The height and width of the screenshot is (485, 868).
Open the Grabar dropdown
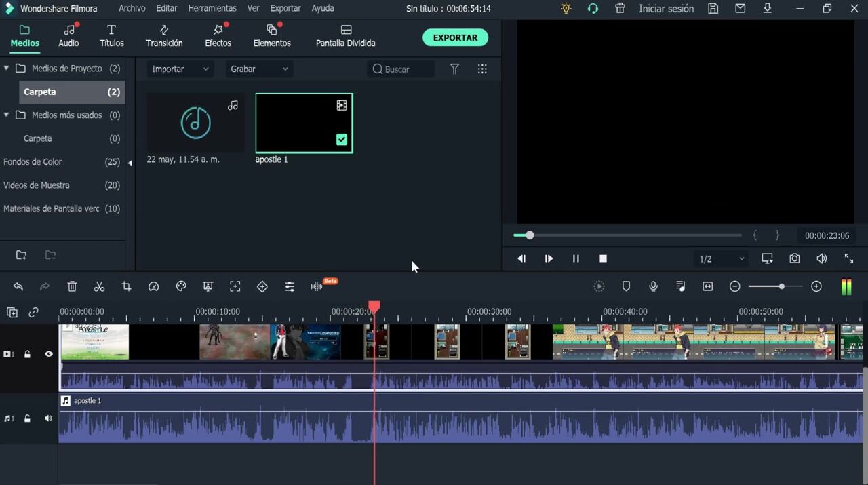pyautogui.click(x=259, y=69)
